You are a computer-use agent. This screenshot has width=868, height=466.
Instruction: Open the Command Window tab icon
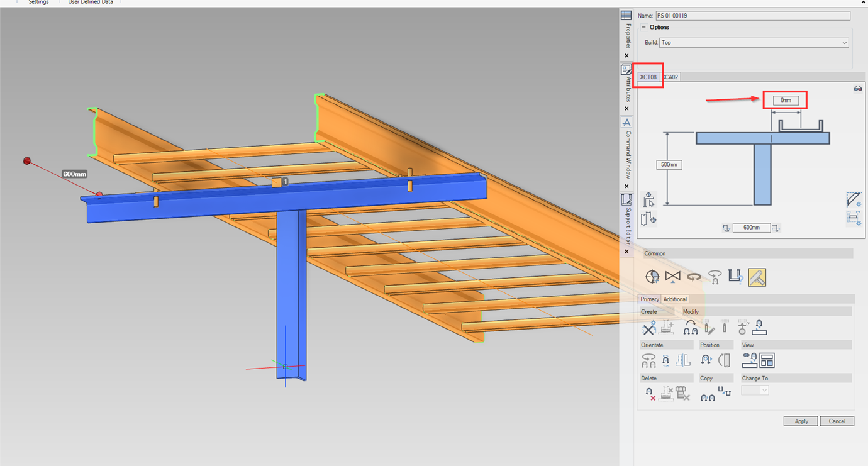626,122
